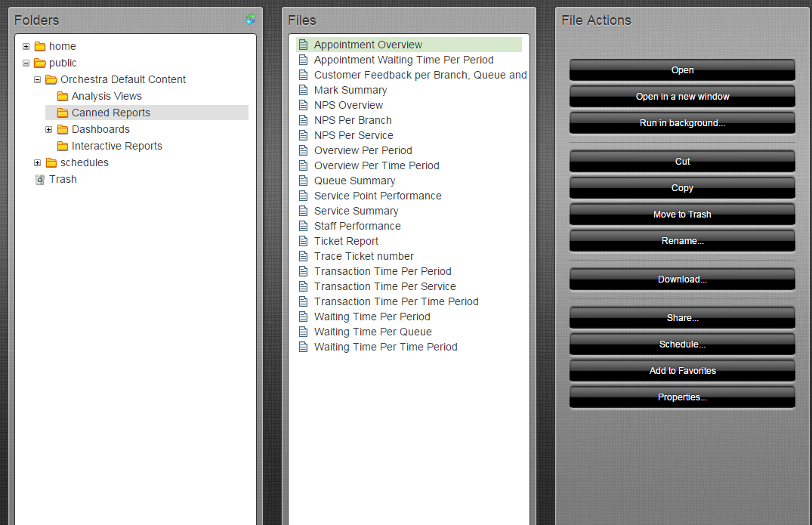
Task: Click the Staff Performance file icon
Action: click(304, 226)
